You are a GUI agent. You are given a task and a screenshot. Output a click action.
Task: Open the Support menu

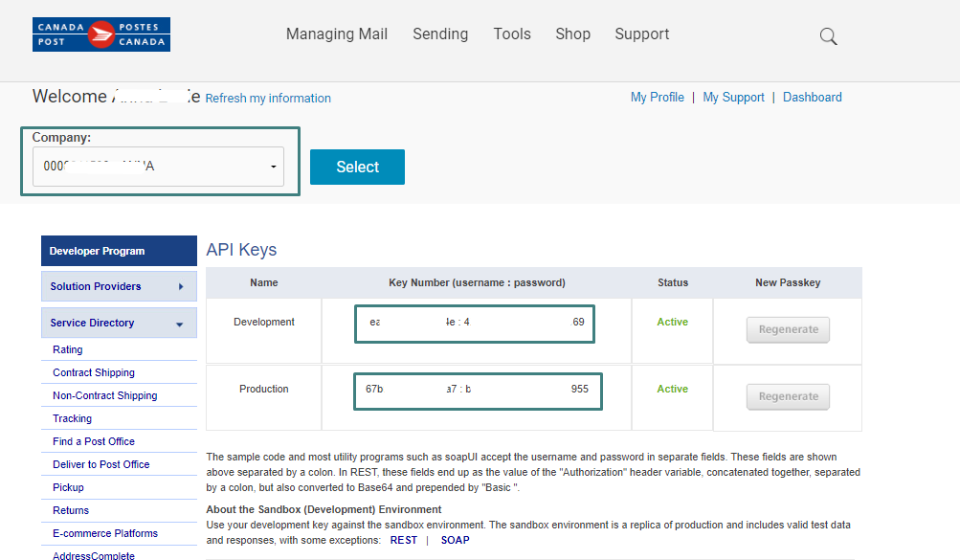point(641,34)
